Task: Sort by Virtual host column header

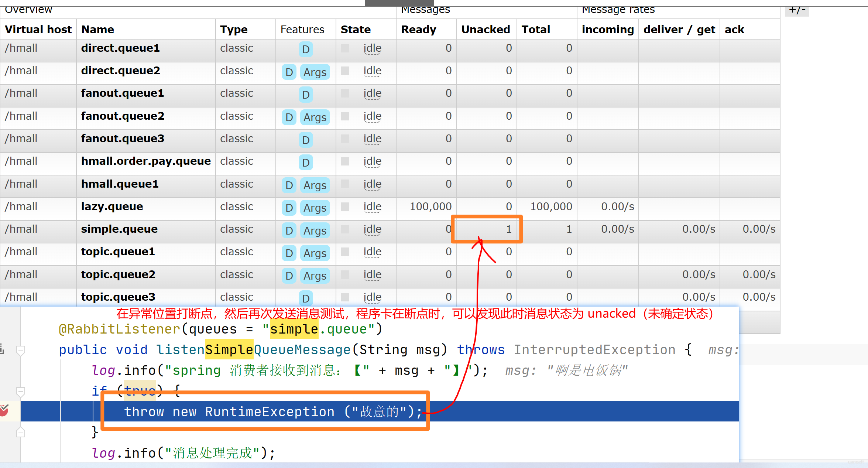Action: click(38, 30)
